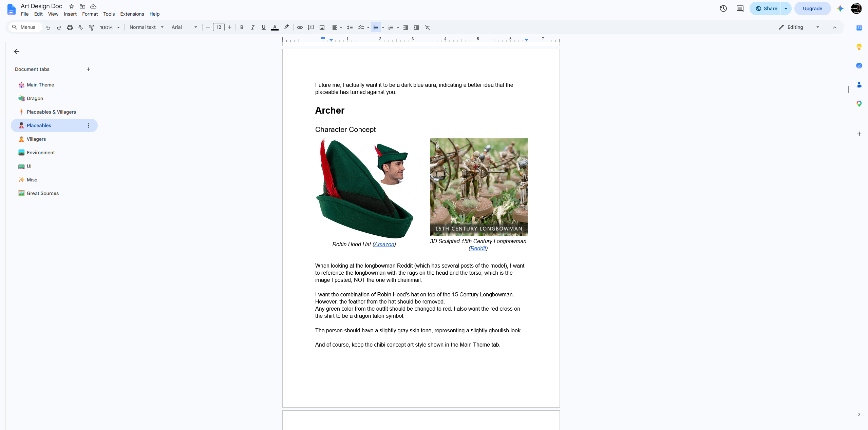Open Placeables tab options menu

point(89,125)
